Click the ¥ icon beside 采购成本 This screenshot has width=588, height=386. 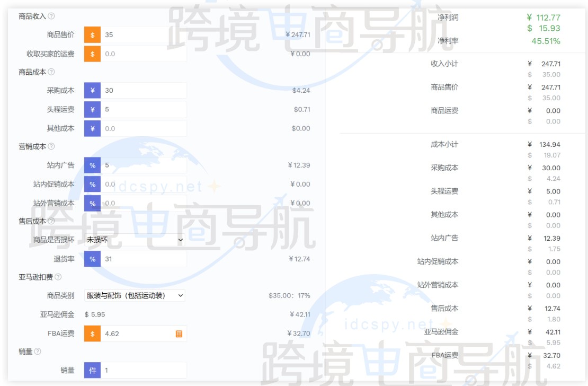click(92, 90)
